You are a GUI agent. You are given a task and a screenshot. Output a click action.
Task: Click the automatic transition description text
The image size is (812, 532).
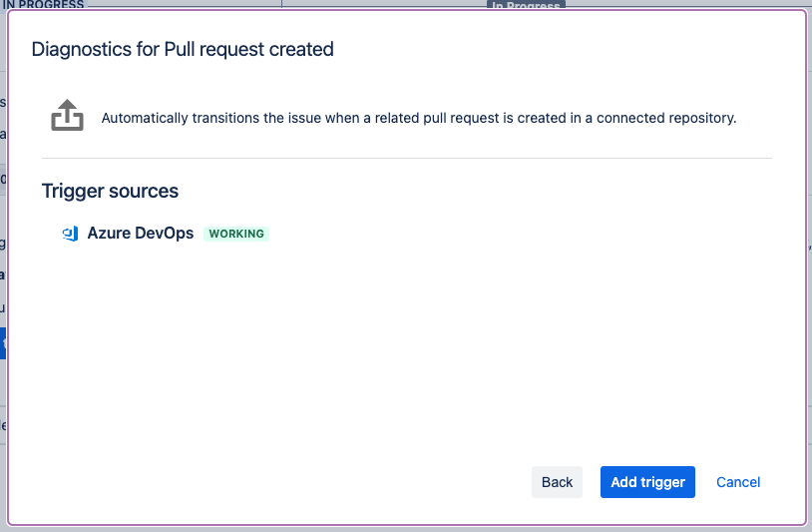tap(419, 118)
